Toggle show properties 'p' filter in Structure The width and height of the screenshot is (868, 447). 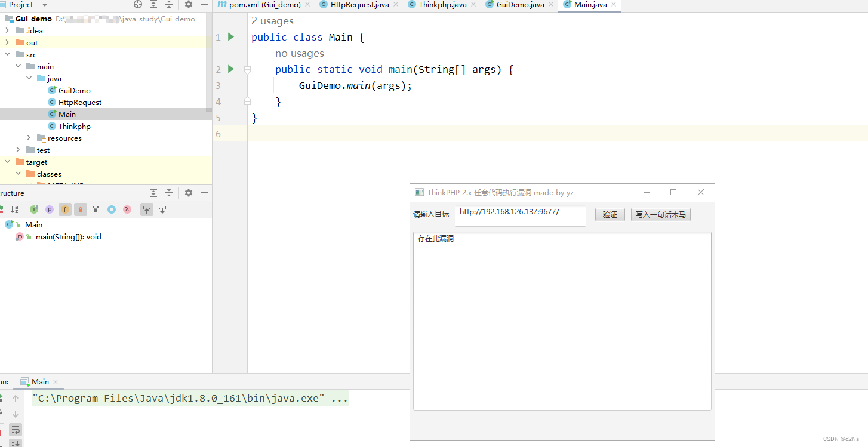point(50,209)
